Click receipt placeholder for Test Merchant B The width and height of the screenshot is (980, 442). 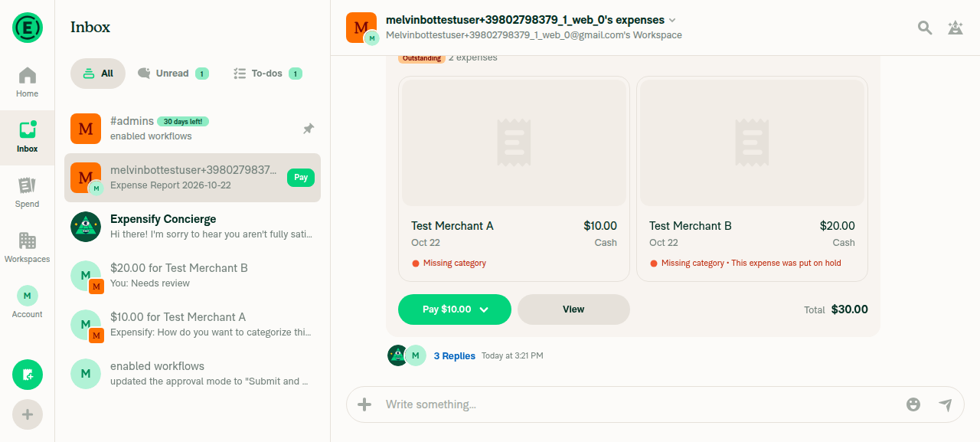tap(752, 143)
